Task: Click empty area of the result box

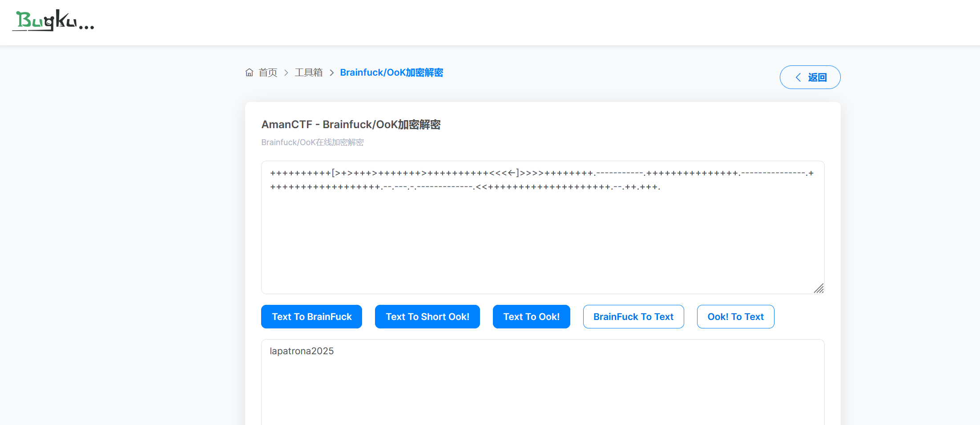Action: point(542,392)
